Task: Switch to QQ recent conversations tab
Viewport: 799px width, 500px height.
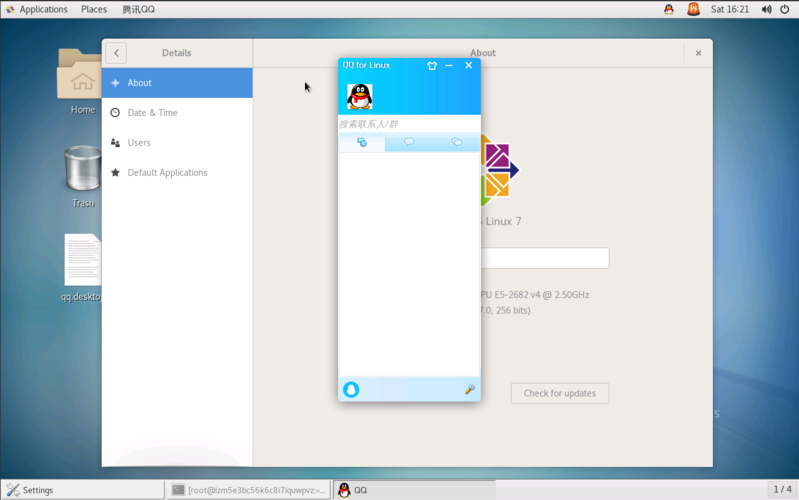Action: (362, 142)
